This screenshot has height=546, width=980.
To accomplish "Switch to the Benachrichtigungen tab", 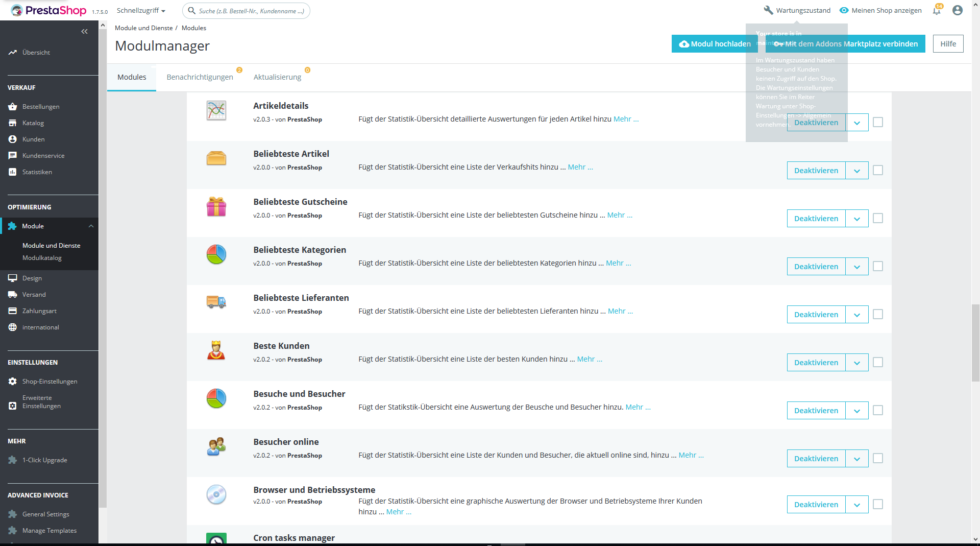I will click(200, 77).
